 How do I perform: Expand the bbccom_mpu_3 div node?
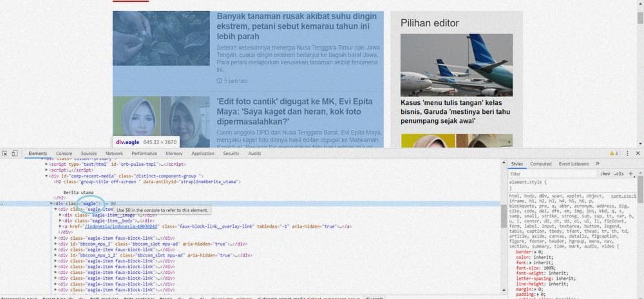pos(56,244)
